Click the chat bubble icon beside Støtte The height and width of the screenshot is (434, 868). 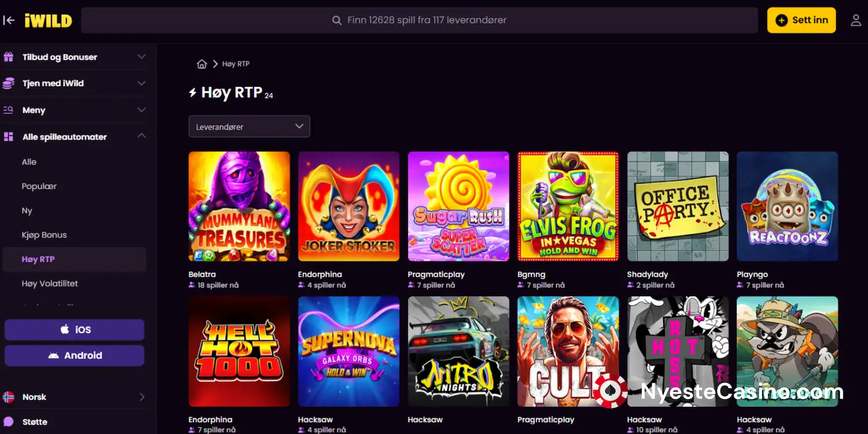coord(9,422)
